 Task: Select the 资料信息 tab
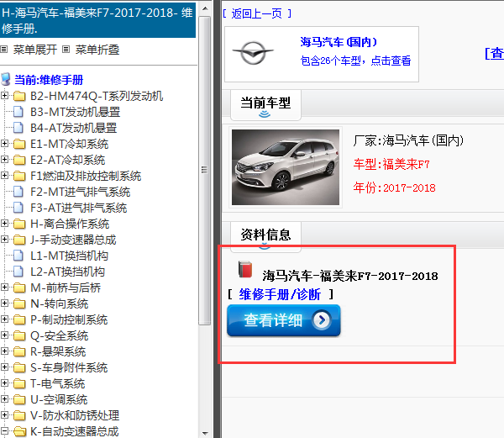pyautogui.click(x=265, y=235)
